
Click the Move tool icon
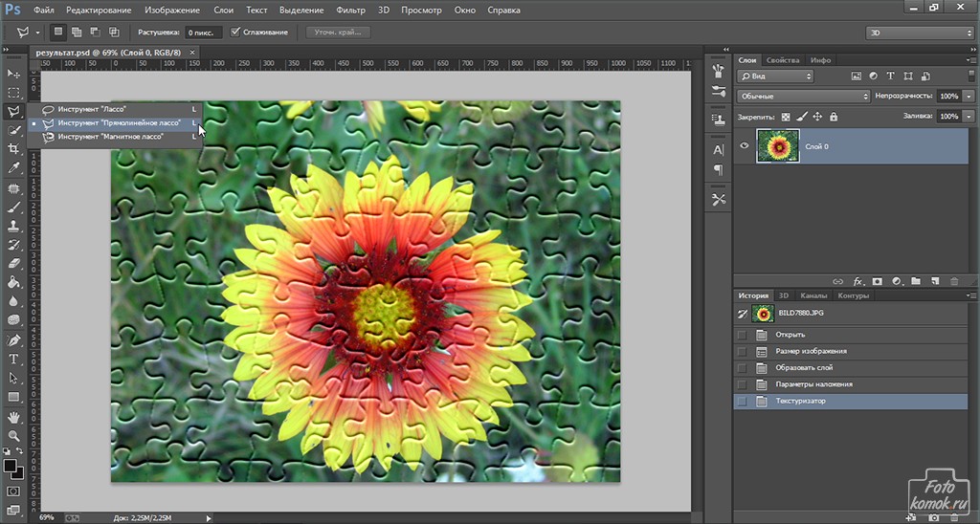(13, 74)
